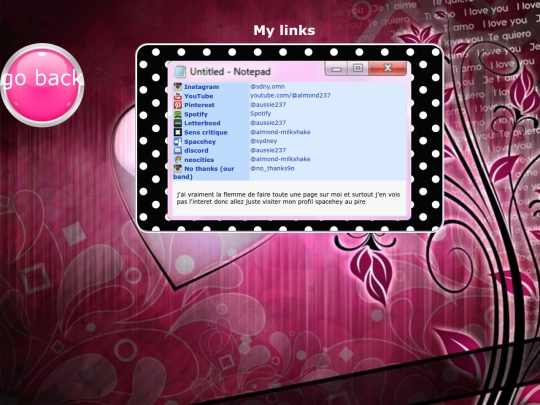The image size is (540, 405).
Task: Click the bold YouTube label
Action: click(x=199, y=96)
